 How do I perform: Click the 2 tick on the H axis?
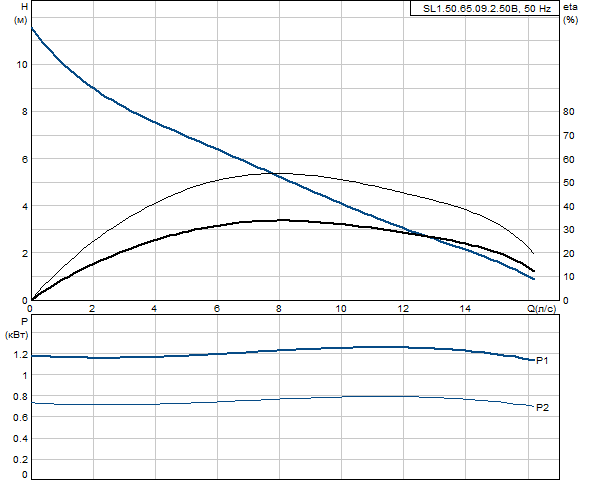point(25,254)
